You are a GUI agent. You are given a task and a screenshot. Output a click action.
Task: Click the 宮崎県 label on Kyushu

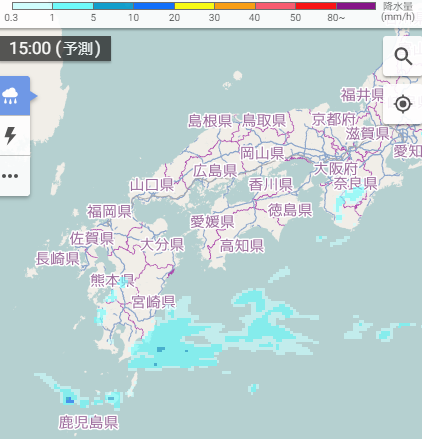(154, 302)
